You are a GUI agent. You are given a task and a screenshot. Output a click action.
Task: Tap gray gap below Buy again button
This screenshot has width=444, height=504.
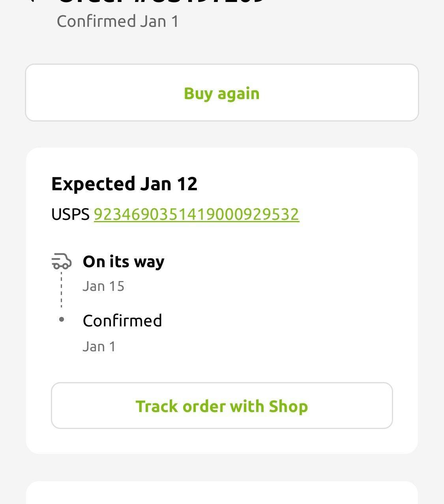pyautogui.click(x=222, y=134)
